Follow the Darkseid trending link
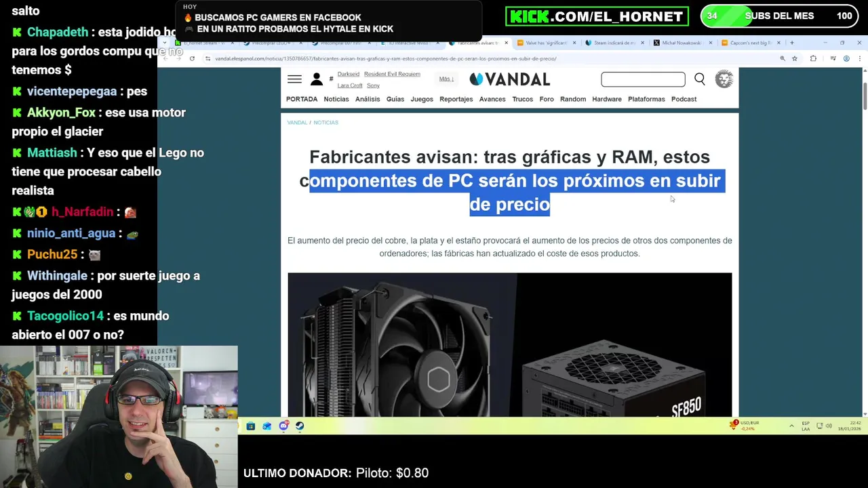Viewport: 868px width, 488px height. click(x=349, y=74)
